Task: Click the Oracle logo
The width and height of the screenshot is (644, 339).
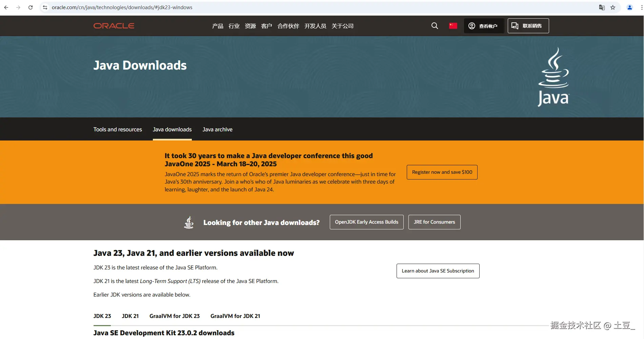Action: point(114,26)
